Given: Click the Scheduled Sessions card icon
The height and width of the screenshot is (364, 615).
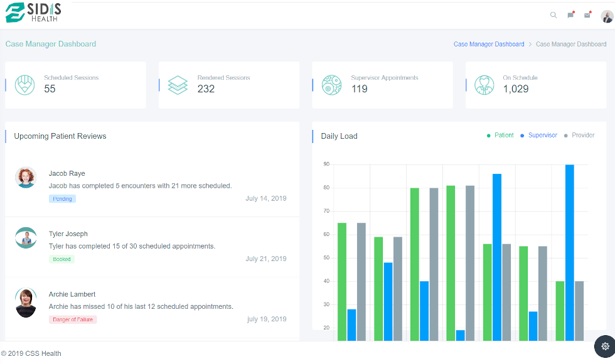Looking at the screenshot, I should (x=24, y=85).
